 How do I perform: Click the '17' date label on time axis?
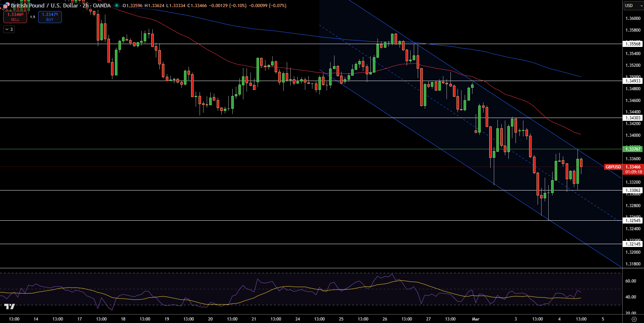coord(80,319)
